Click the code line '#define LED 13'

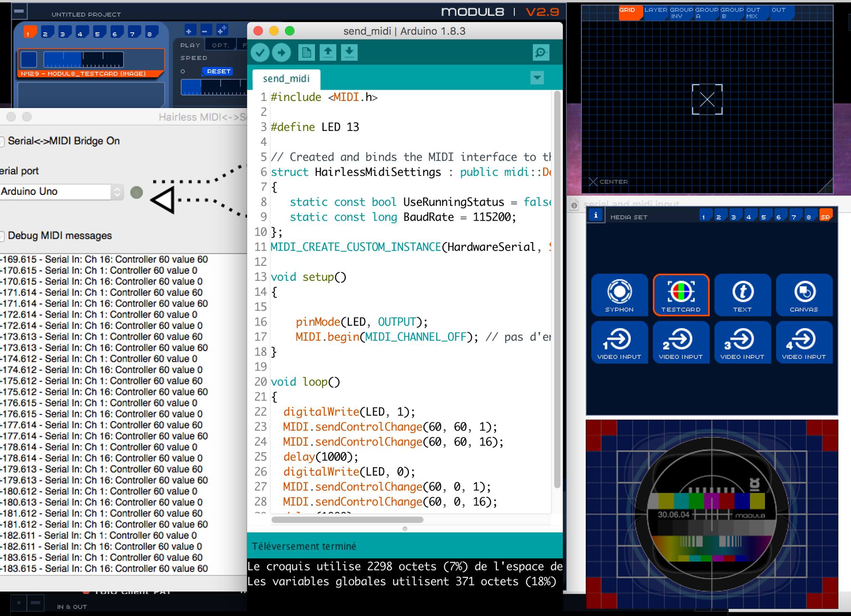315,127
